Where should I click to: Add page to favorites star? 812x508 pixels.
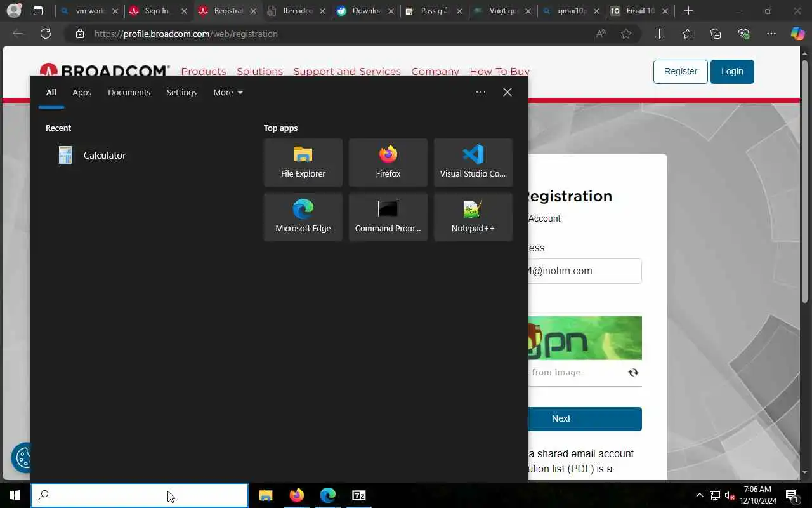[x=626, y=34]
